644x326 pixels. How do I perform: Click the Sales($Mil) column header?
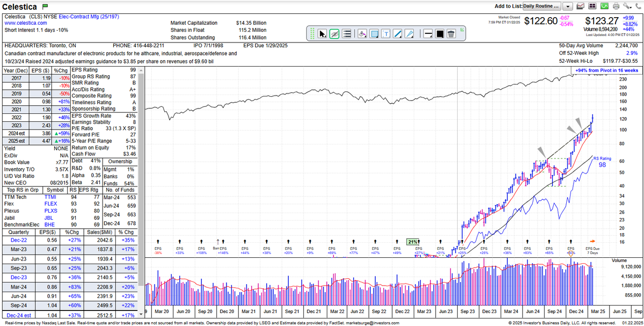click(99, 233)
